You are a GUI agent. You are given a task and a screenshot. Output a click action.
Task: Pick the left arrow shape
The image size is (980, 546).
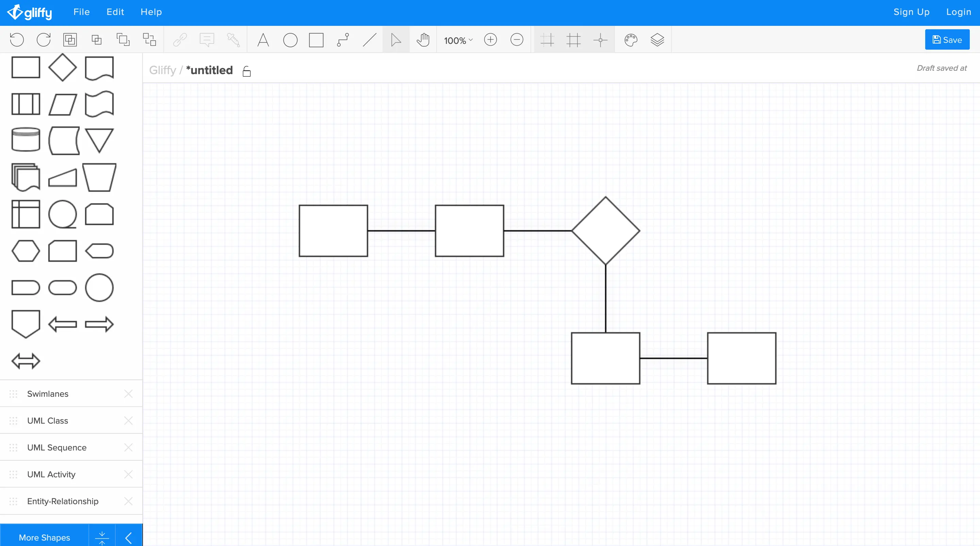tap(62, 324)
